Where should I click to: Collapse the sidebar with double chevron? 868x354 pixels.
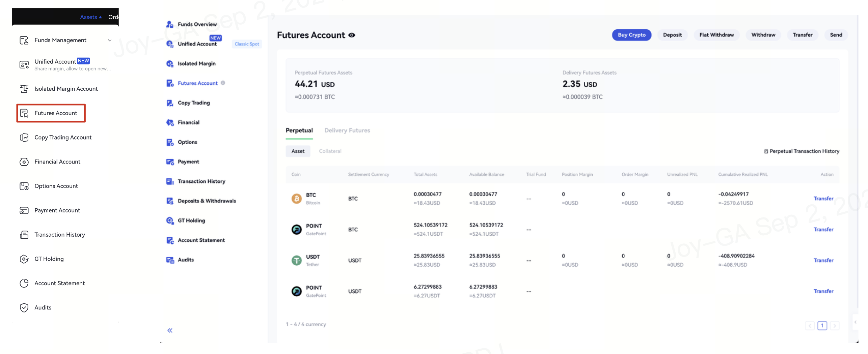[x=170, y=330]
